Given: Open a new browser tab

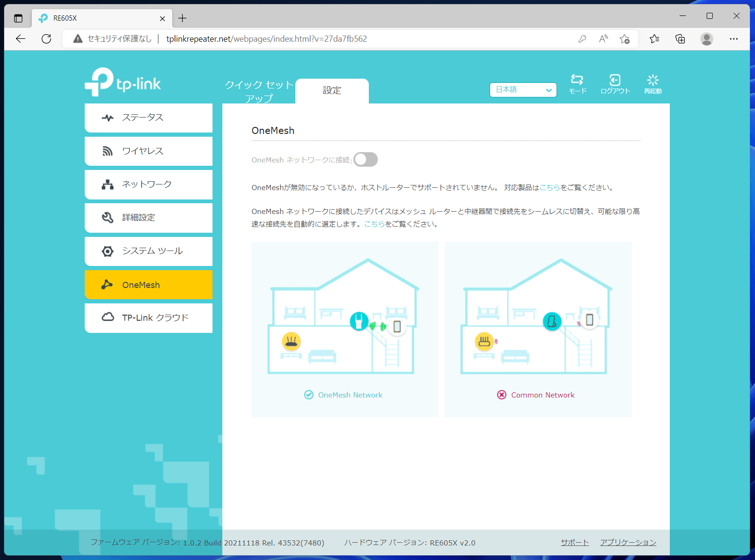Looking at the screenshot, I should pyautogui.click(x=183, y=18).
